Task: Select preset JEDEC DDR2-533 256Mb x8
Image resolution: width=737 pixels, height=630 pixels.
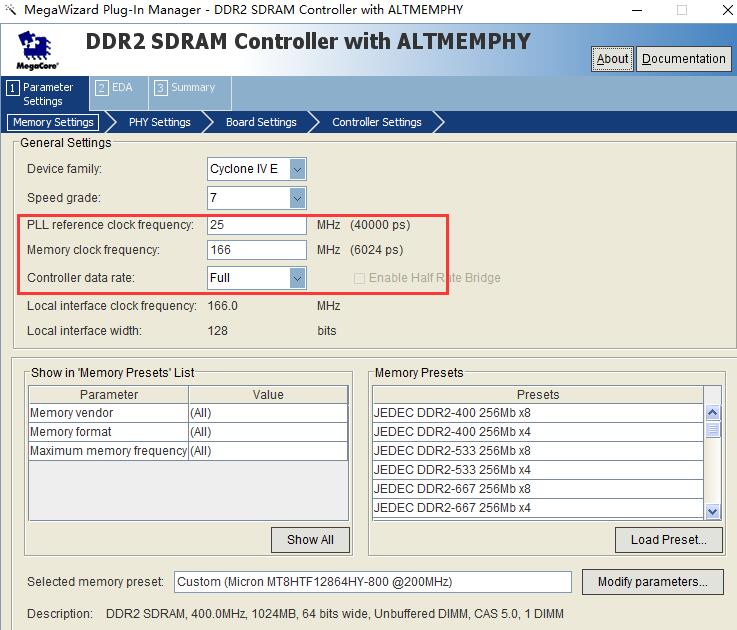Action: tap(538, 451)
